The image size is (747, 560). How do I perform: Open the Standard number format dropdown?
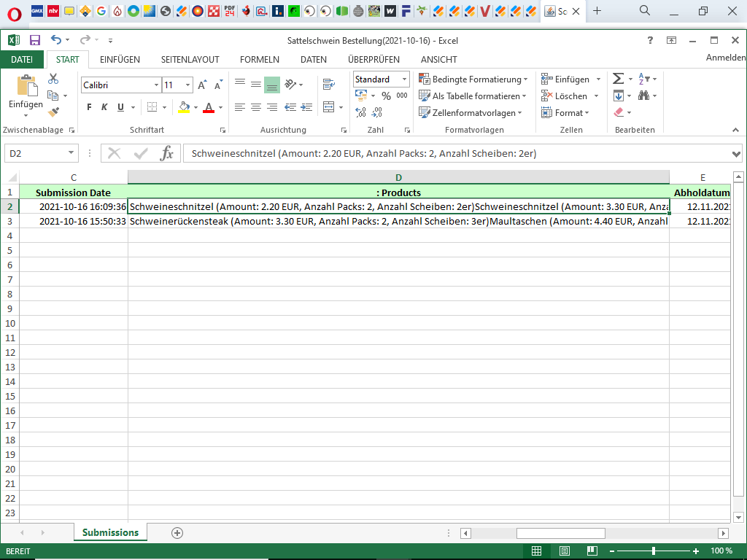[x=381, y=79]
